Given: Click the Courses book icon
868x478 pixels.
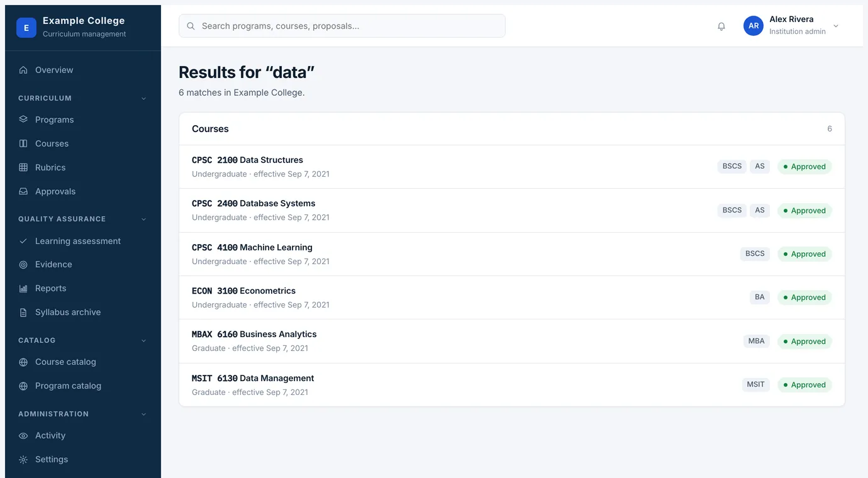Looking at the screenshot, I should 23,143.
